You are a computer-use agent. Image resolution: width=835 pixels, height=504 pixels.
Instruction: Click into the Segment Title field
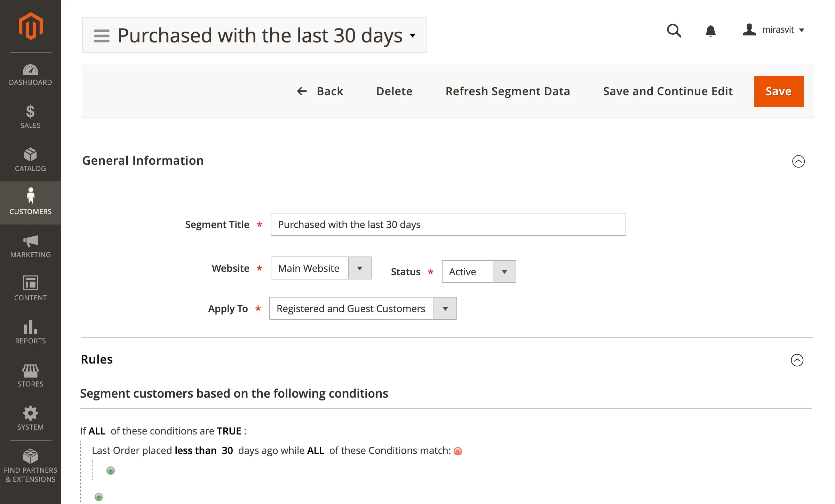(x=448, y=224)
